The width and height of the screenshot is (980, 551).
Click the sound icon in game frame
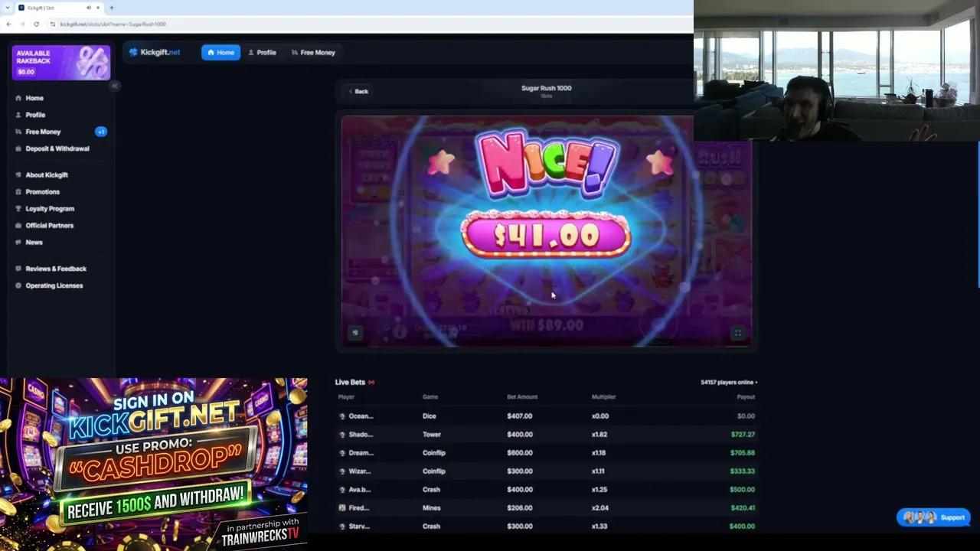click(x=354, y=333)
